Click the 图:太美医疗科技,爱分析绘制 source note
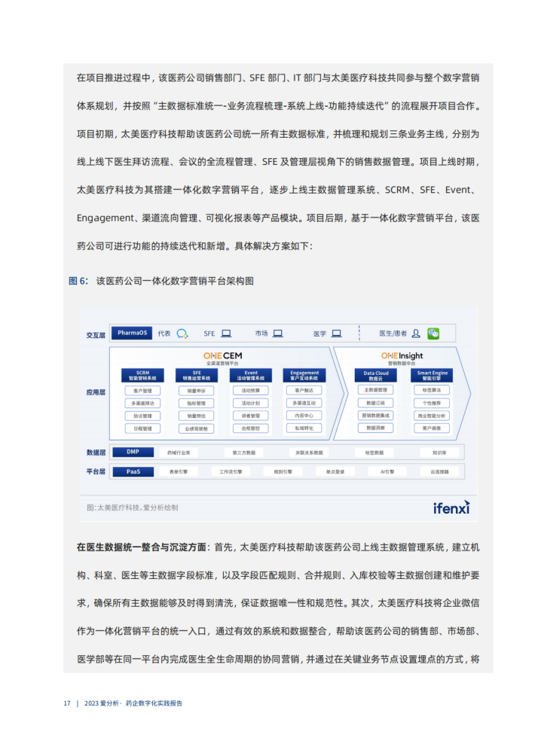Image resolution: width=535 pixels, height=756 pixels. click(x=132, y=508)
